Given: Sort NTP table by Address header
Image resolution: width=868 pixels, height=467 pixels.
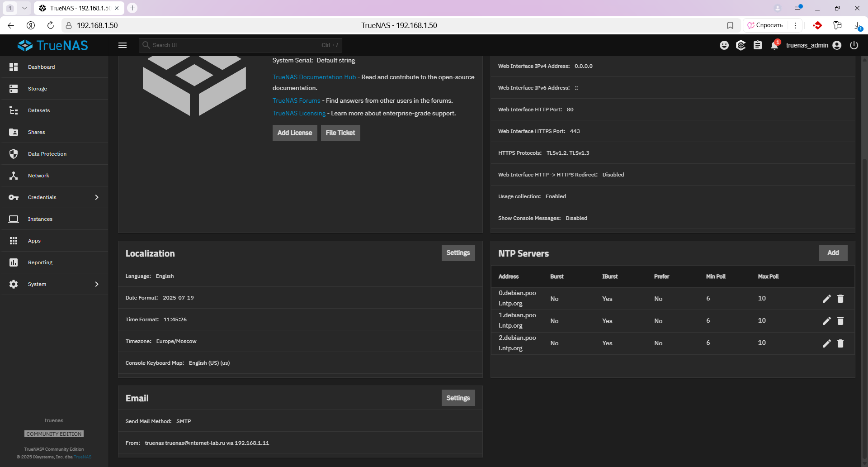Looking at the screenshot, I should click(x=509, y=276).
